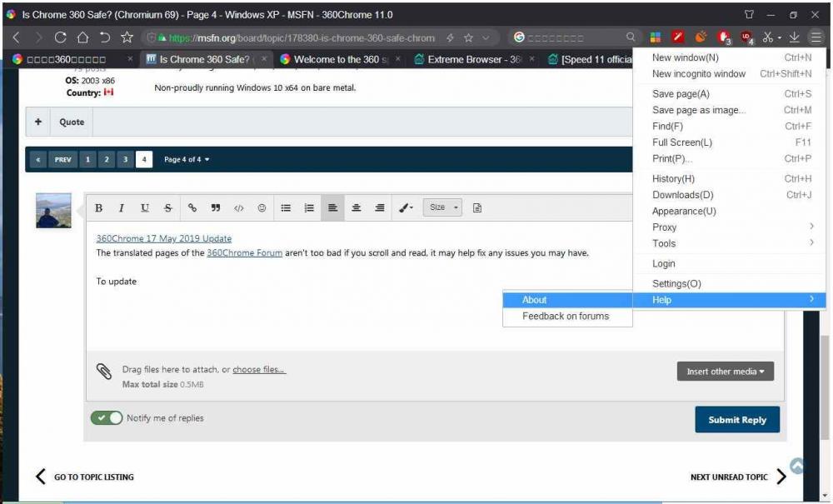The width and height of the screenshot is (833, 504).
Task: Open the downloads arrow icon in toolbar
Action: 794,37
